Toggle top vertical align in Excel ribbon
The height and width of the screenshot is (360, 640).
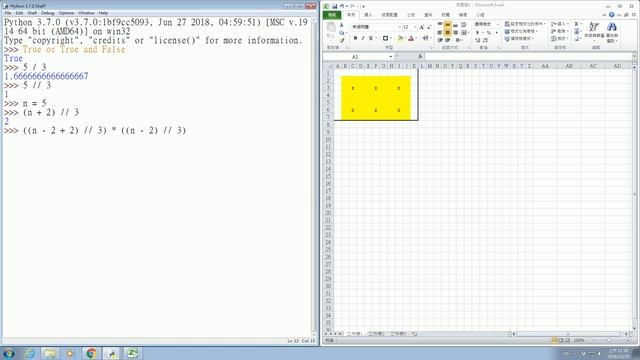coord(440,25)
